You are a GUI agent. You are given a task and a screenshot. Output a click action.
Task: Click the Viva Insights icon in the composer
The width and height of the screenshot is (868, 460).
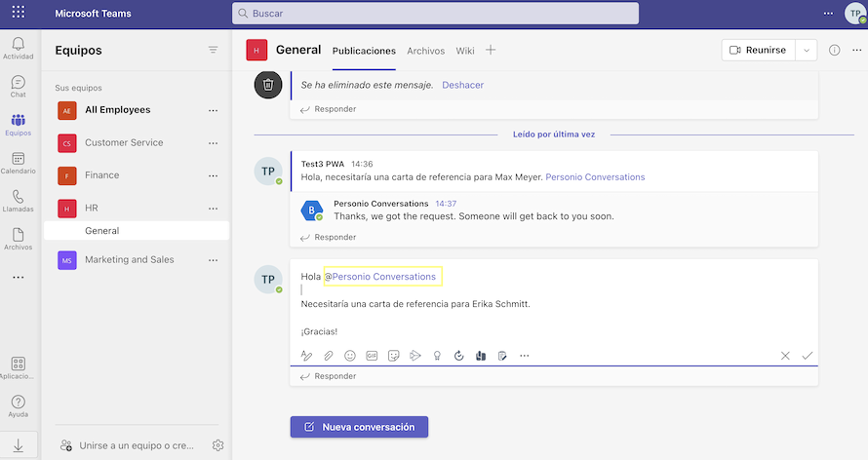click(481, 356)
